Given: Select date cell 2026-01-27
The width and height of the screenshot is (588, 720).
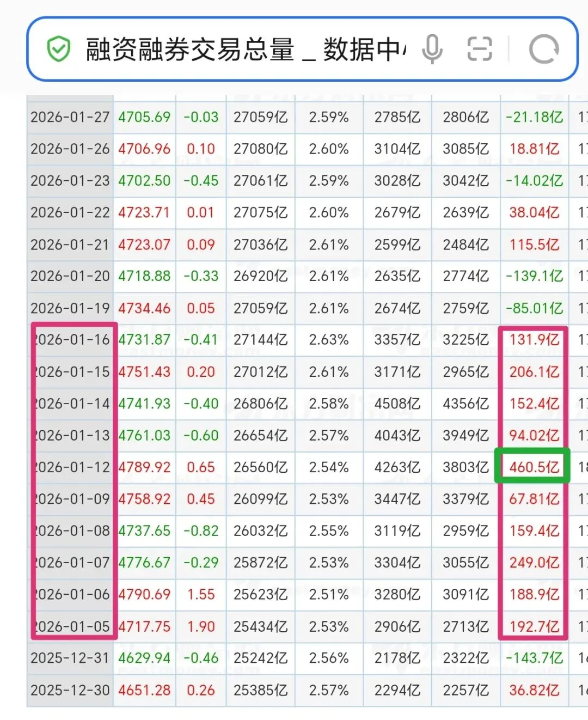Looking at the screenshot, I should click(70, 117).
